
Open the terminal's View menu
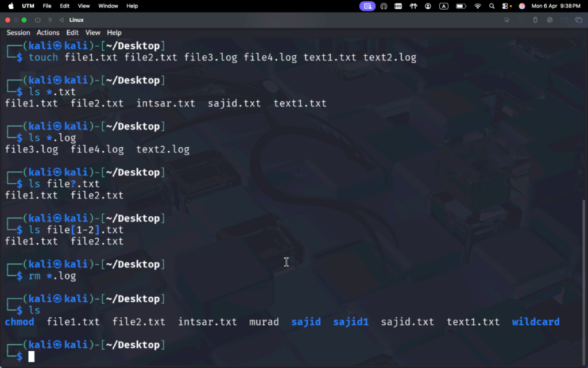click(92, 33)
